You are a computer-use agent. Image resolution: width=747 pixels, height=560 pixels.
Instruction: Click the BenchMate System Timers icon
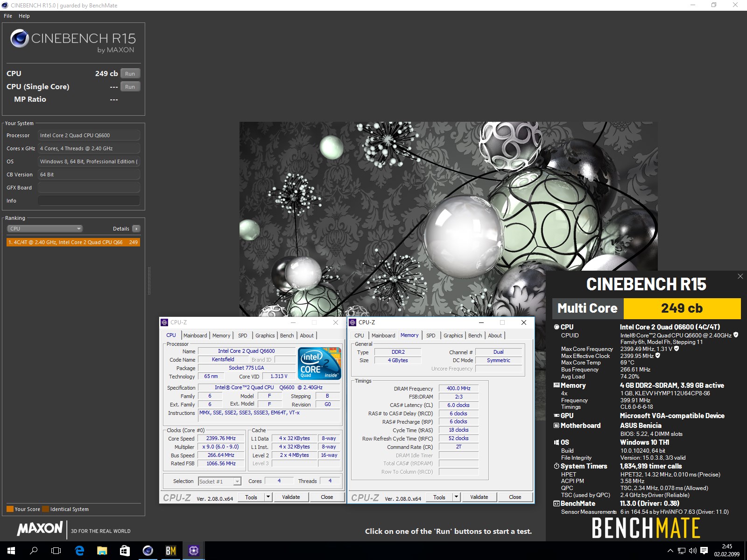(x=556, y=466)
